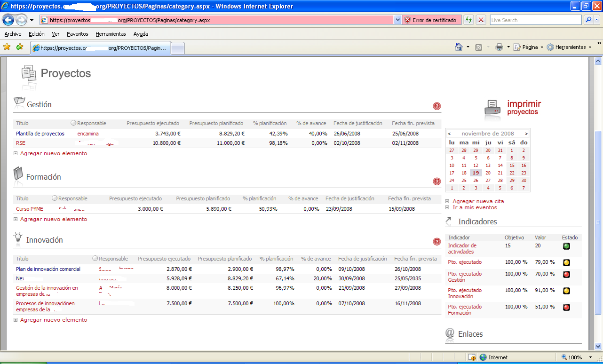Click green status light for Indicador de actividades
603x364 pixels.
click(566, 246)
